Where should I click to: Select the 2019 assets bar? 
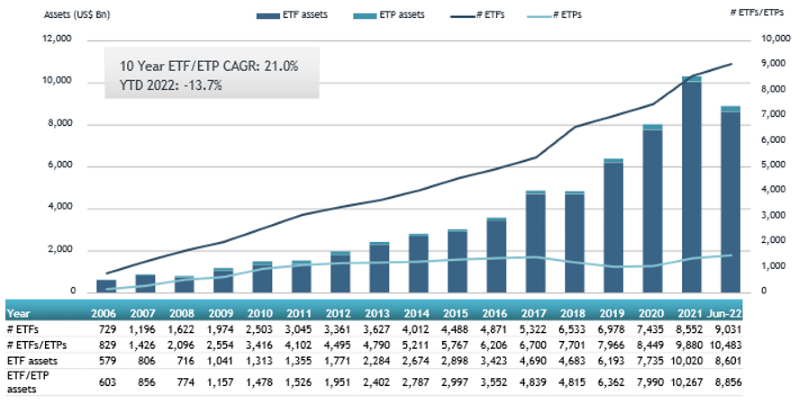point(614,226)
